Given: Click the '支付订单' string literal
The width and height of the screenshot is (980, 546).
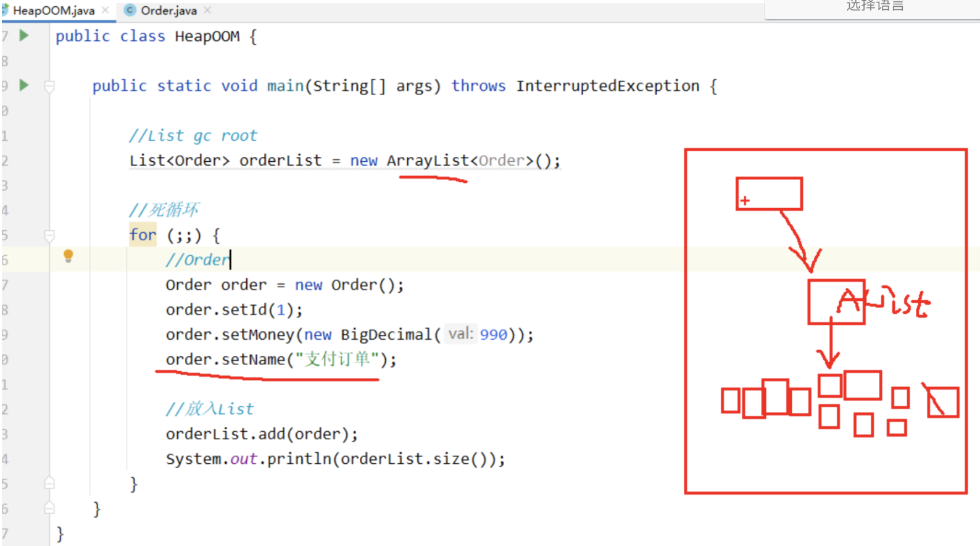Looking at the screenshot, I should (x=337, y=359).
